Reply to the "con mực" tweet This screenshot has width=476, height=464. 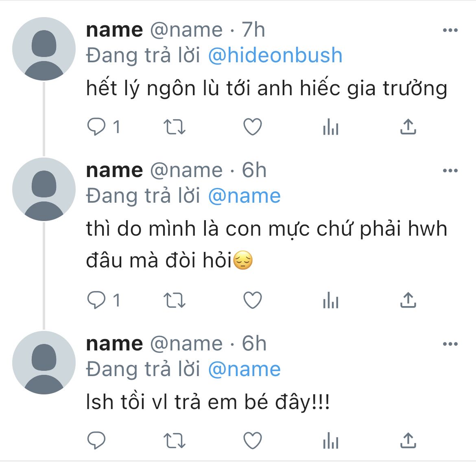(x=97, y=301)
